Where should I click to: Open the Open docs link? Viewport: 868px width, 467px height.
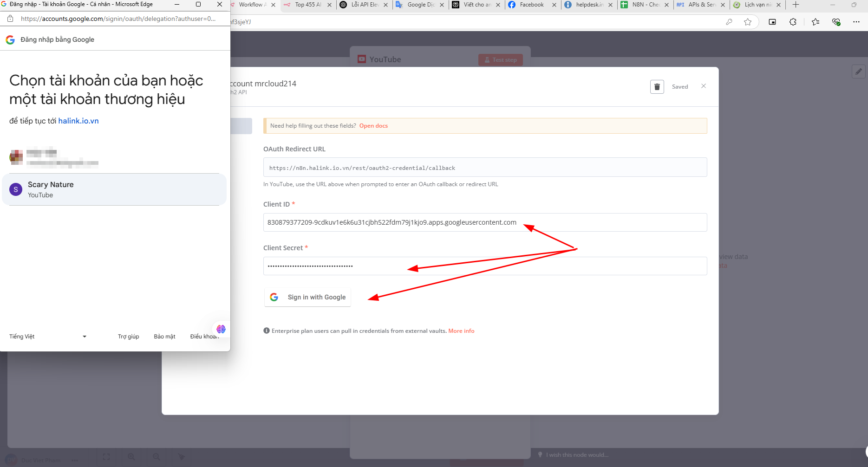point(373,126)
